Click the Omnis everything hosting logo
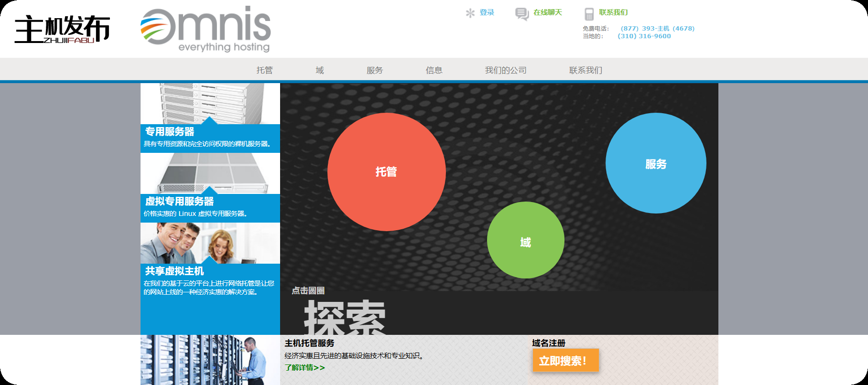This screenshot has height=385, width=868. coord(206,29)
